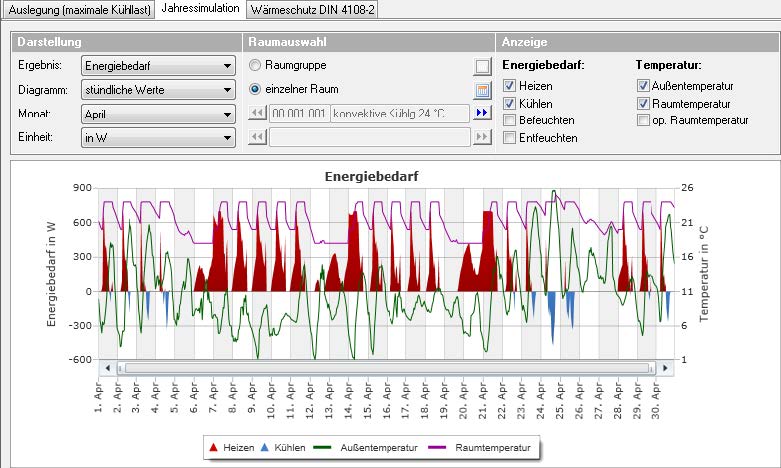
Task: Click the Darstellung panel header
Action: click(127, 42)
